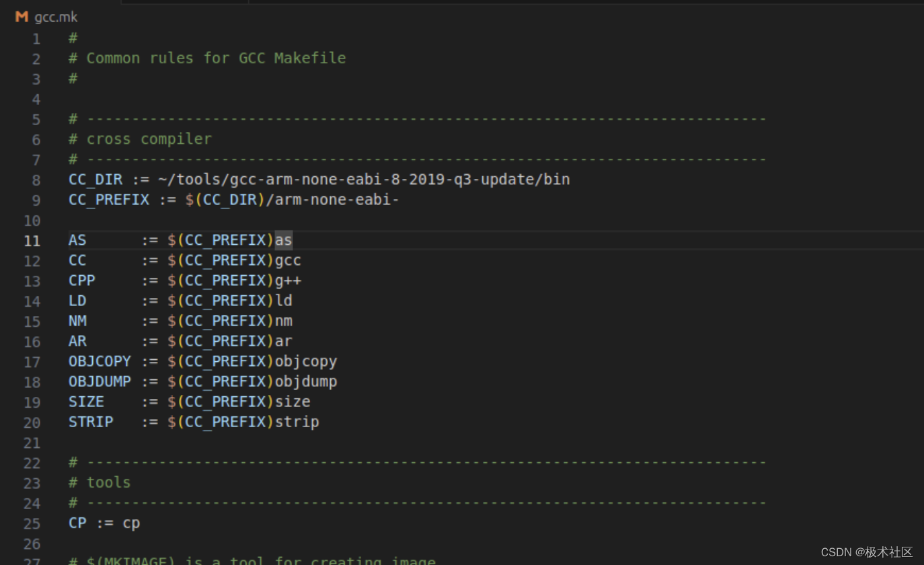
Task: Click the OBJCOPY variable name
Action: click(x=100, y=361)
